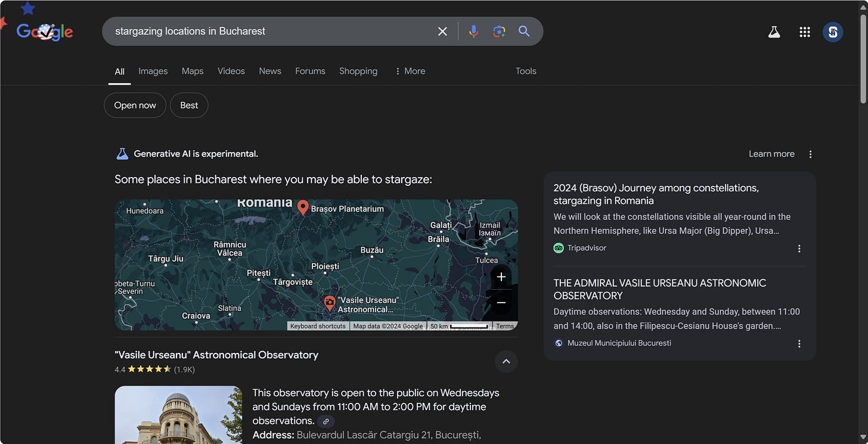Open options menu for Tripadvisor result
The width and height of the screenshot is (868, 444).
(799, 249)
